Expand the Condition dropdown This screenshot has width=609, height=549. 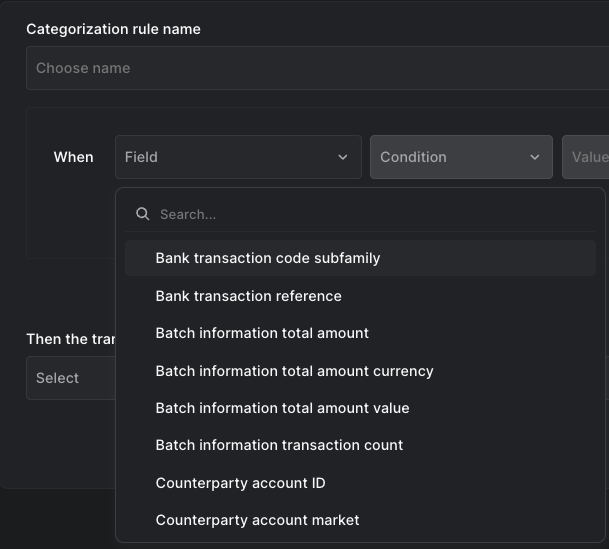(x=460, y=157)
